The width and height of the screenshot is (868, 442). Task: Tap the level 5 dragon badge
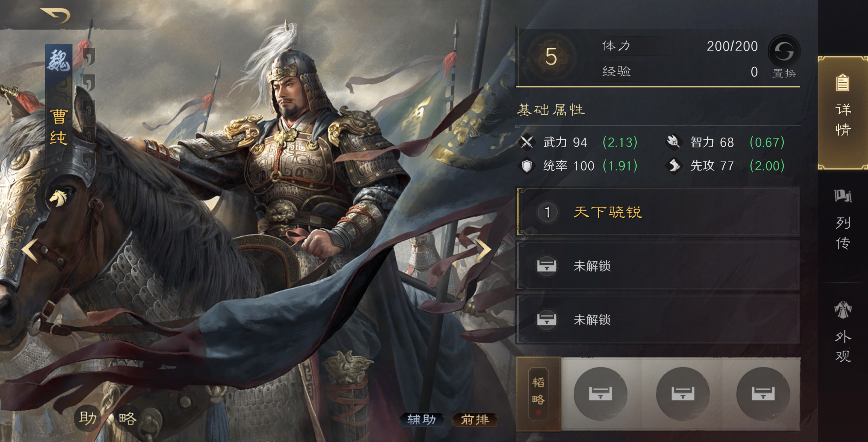click(551, 56)
